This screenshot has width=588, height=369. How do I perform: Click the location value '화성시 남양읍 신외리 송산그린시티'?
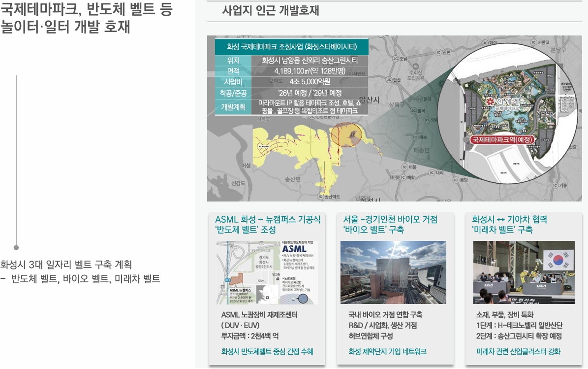point(310,61)
